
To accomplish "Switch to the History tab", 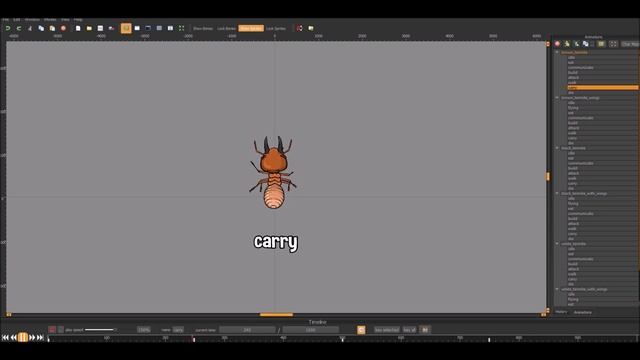I will [561, 312].
